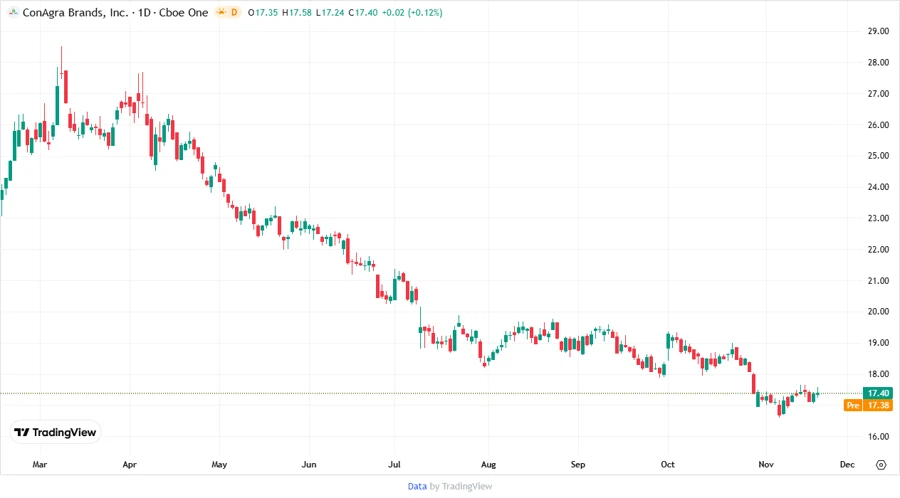Click the Cboe One exchange label
The height and width of the screenshot is (498, 900).
click(x=183, y=13)
